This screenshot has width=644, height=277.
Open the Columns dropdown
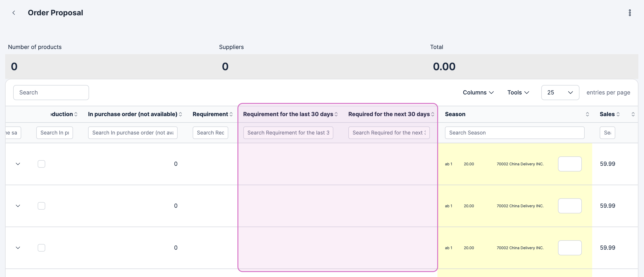pos(478,93)
